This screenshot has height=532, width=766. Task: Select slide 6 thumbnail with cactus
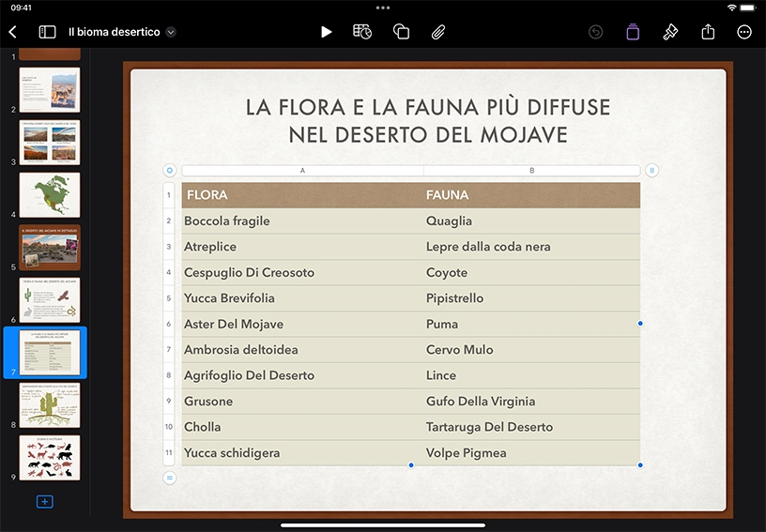coord(50,300)
